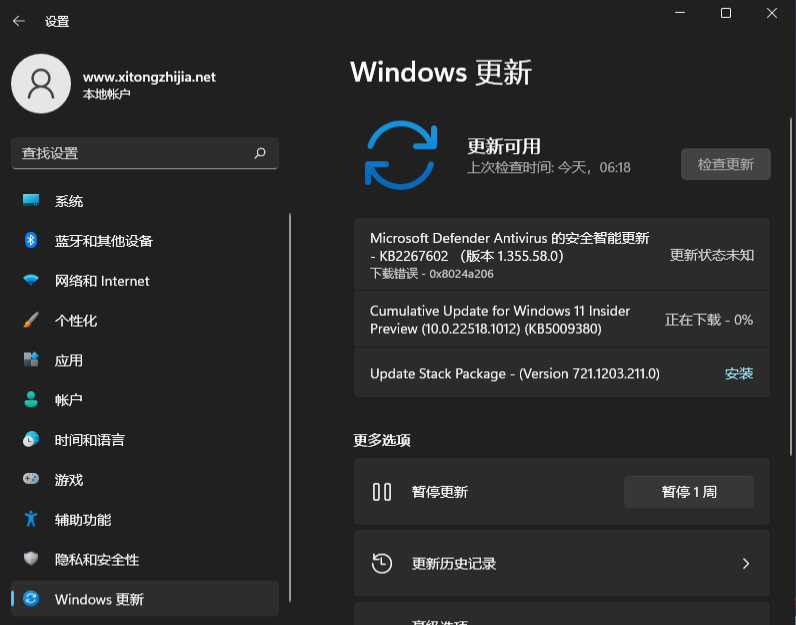796x625 pixels.
Task: Click the pause icon beside 暂停更新
Action: pyautogui.click(x=382, y=491)
